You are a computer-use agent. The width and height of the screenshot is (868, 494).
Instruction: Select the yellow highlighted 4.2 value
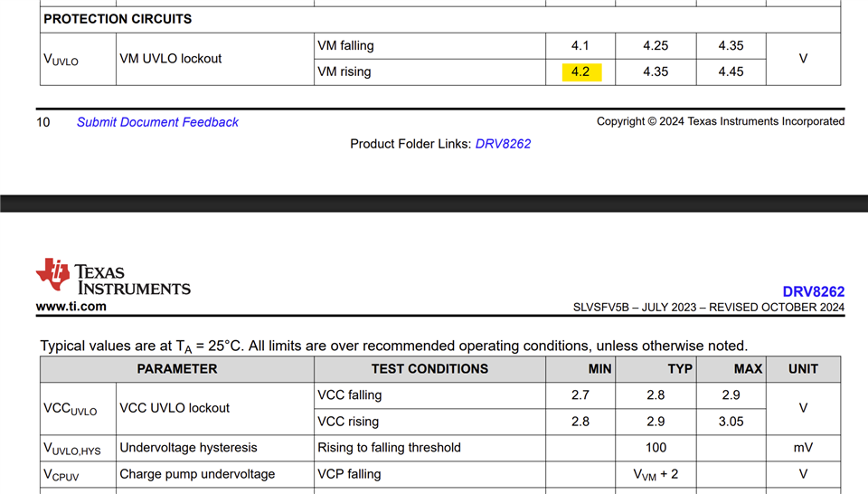pyautogui.click(x=581, y=72)
